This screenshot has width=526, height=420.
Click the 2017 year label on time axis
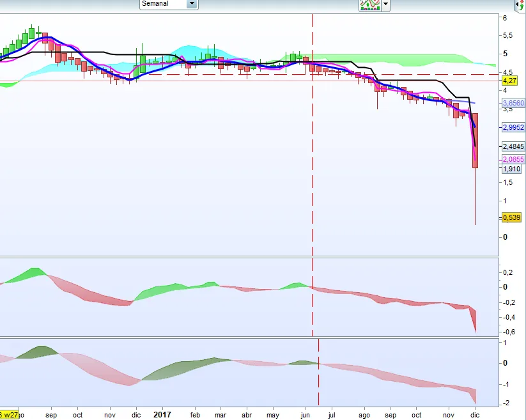[163, 414]
